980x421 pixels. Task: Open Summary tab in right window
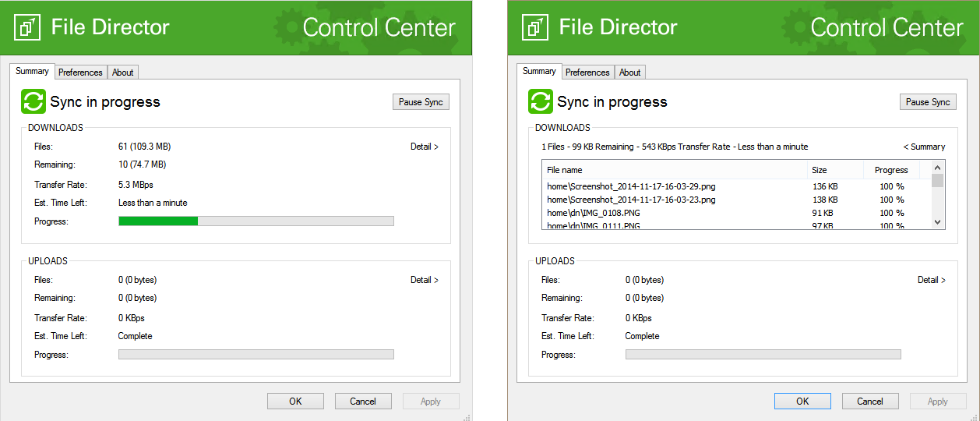coord(539,71)
